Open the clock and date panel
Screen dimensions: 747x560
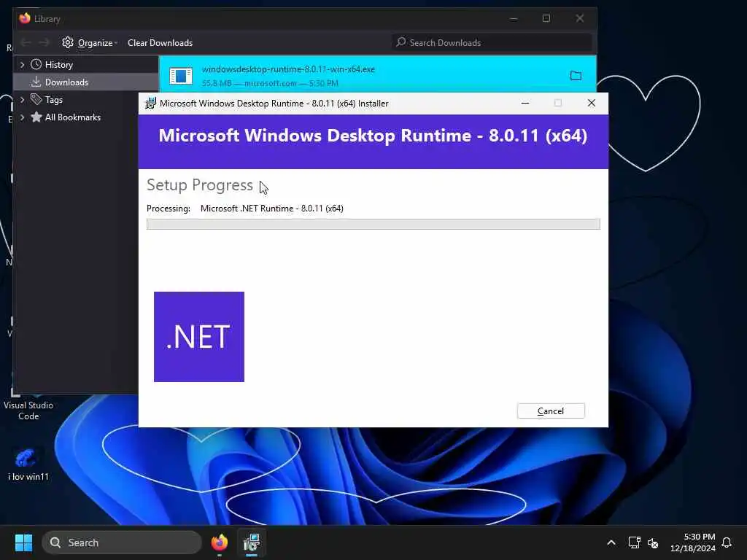(x=693, y=542)
